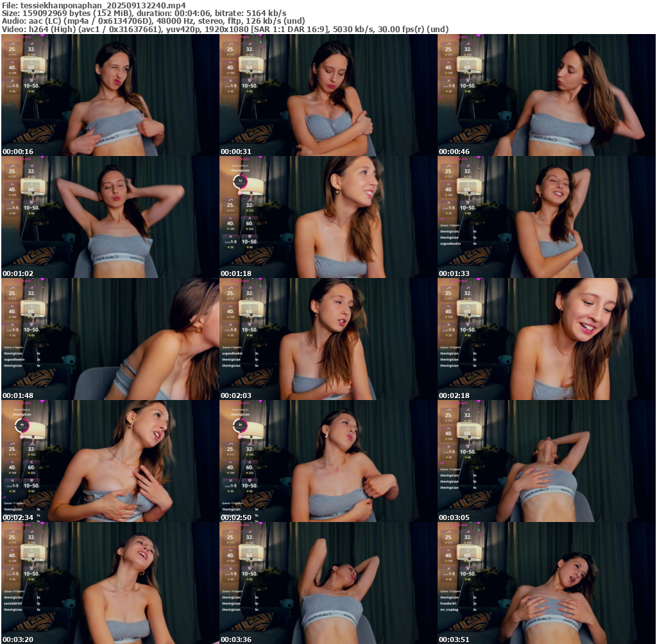Click the frame labeled 00:03:05
Screen dimensions: 657x644
coord(546,461)
